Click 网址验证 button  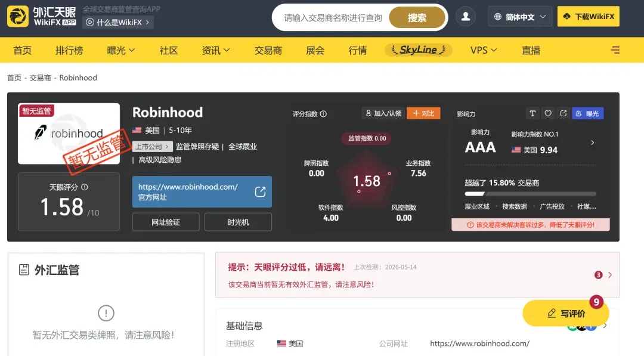(x=166, y=222)
